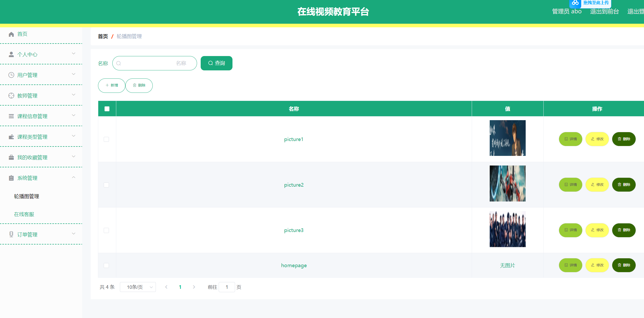
Task: Click the 订单管理 microphone icon
Action: [x=11, y=234]
